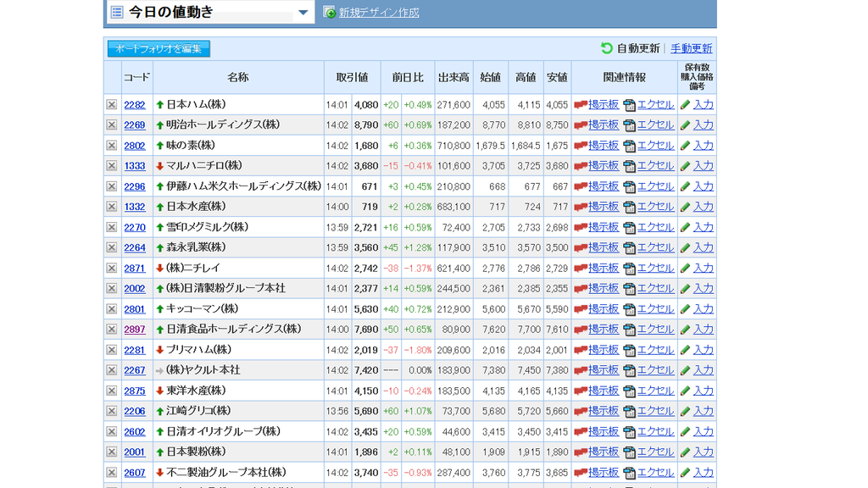Viewport: 868px width, 488px height.
Task: Open bulletin board icon for 日清製粉グループ本社
Action: [x=581, y=289]
